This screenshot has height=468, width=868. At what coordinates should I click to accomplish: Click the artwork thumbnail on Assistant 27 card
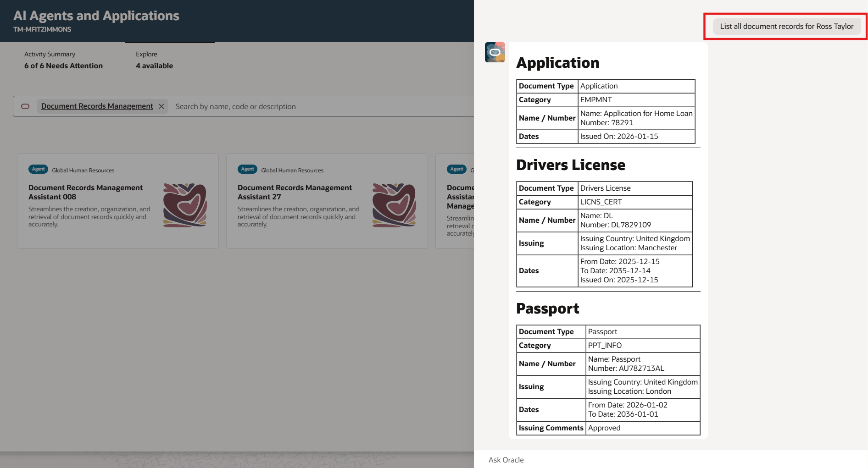pyautogui.click(x=394, y=205)
